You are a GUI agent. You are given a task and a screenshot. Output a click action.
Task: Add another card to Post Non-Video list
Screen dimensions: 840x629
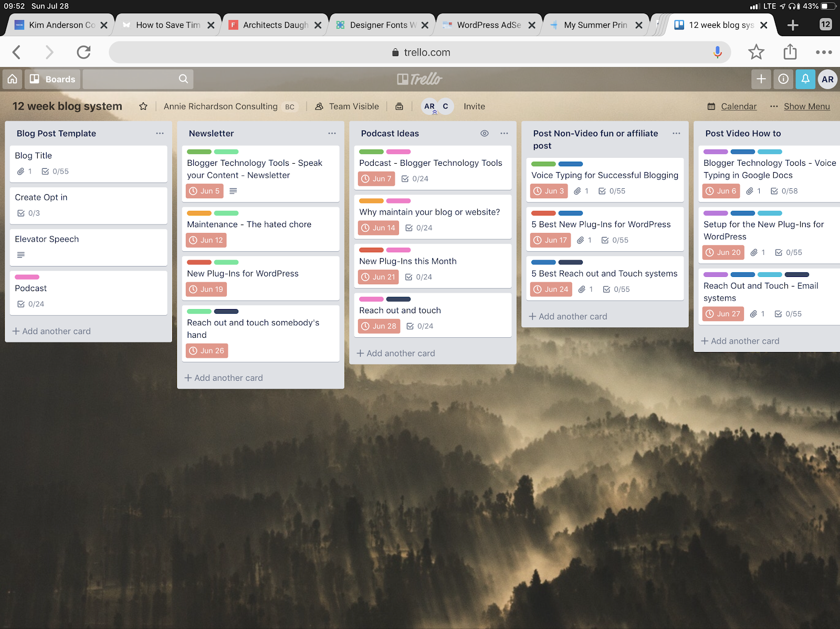pyautogui.click(x=568, y=316)
